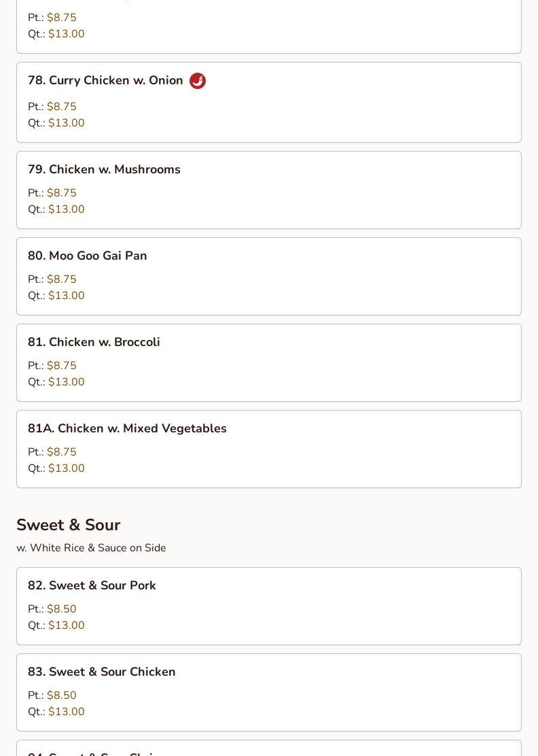Select the $8.50 pint price for Sweet & Sour Pork

(61, 609)
